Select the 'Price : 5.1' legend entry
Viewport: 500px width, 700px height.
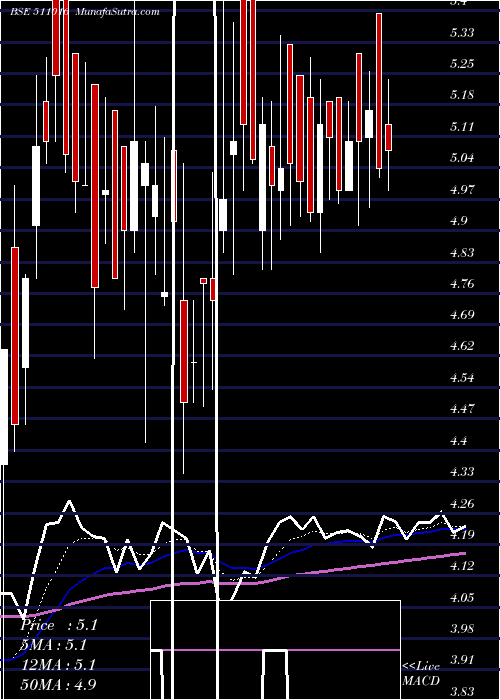click(x=59, y=625)
